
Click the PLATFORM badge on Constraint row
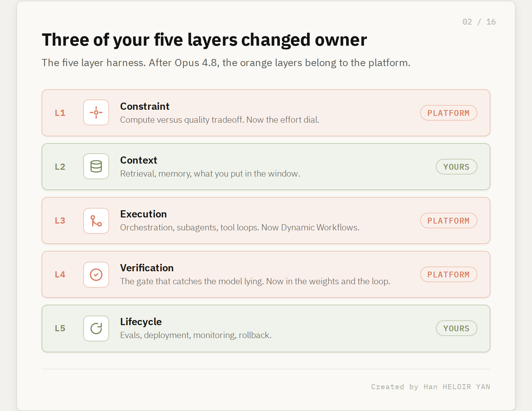(x=448, y=113)
